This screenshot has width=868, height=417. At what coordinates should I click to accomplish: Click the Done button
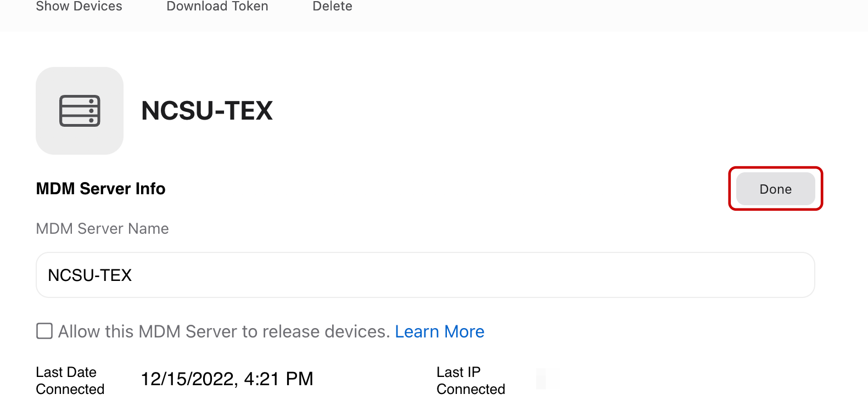pos(775,189)
